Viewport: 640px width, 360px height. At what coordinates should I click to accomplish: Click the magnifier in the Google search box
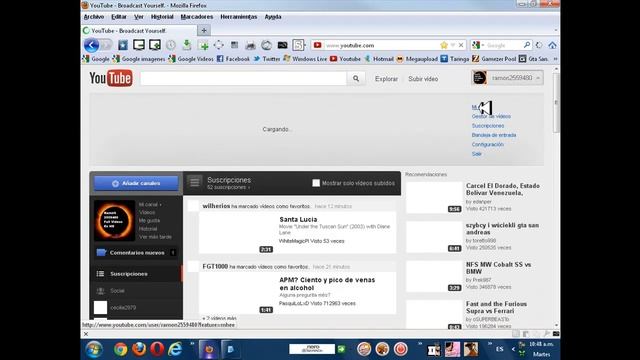click(x=527, y=45)
